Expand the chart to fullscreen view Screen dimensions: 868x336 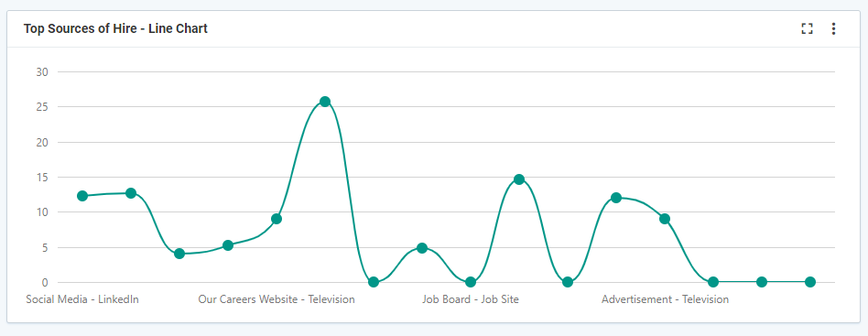coord(807,28)
